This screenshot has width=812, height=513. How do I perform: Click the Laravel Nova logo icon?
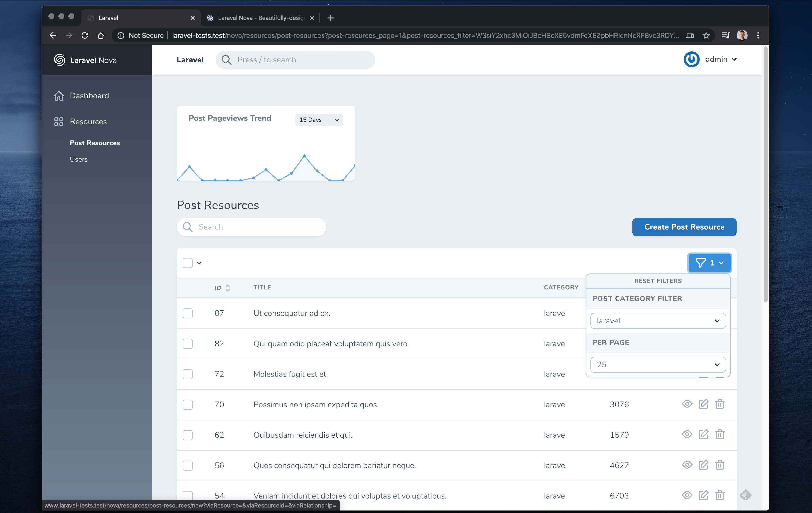click(x=60, y=60)
